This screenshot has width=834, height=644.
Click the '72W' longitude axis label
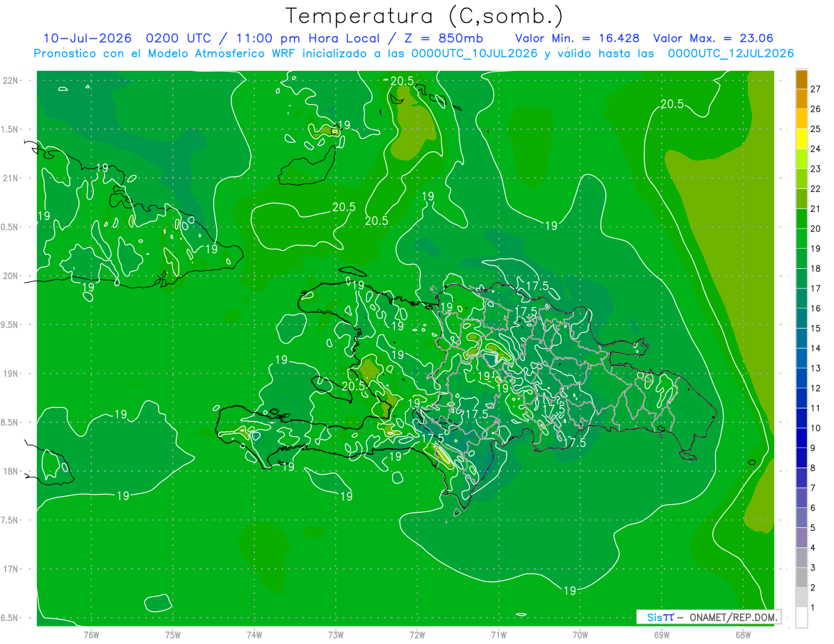[x=417, y=634]
